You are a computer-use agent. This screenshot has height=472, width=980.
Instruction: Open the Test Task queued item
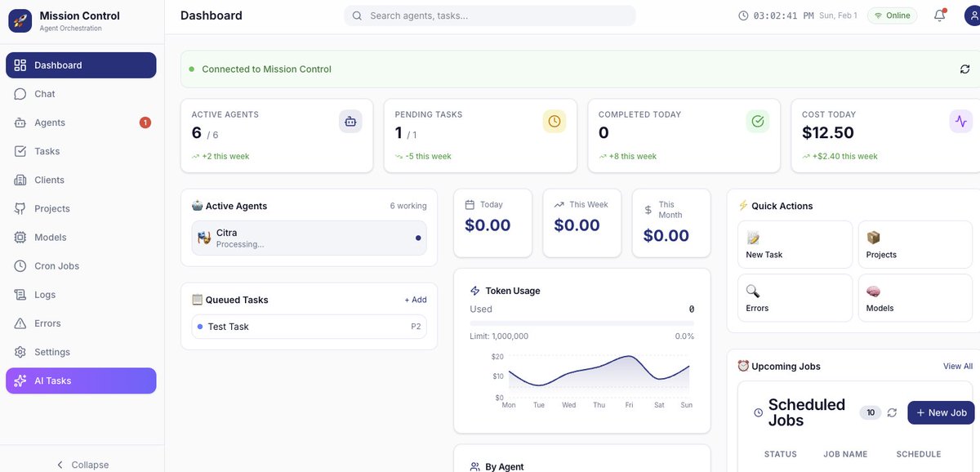(x=309, y=327)
